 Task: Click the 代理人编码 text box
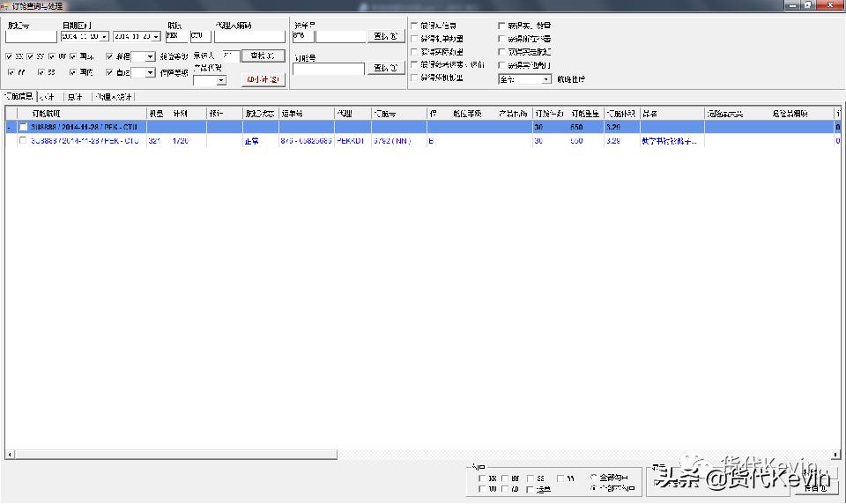click(x=249, y=37)
